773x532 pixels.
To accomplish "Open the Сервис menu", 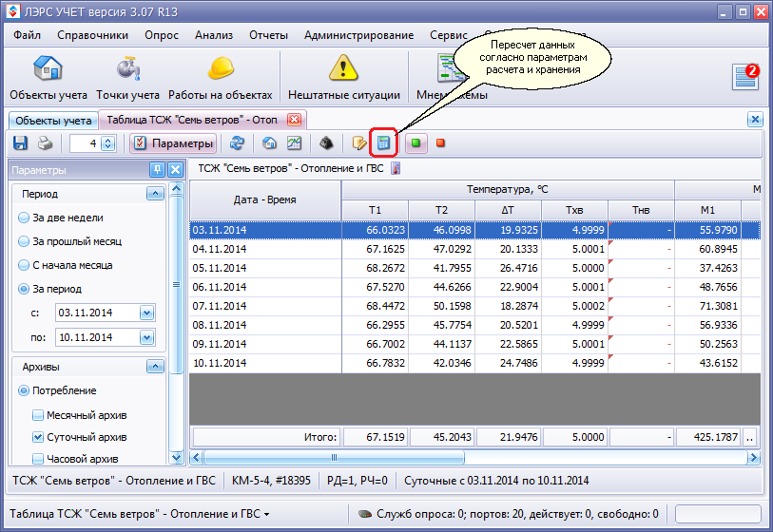I will click(449, 35).
